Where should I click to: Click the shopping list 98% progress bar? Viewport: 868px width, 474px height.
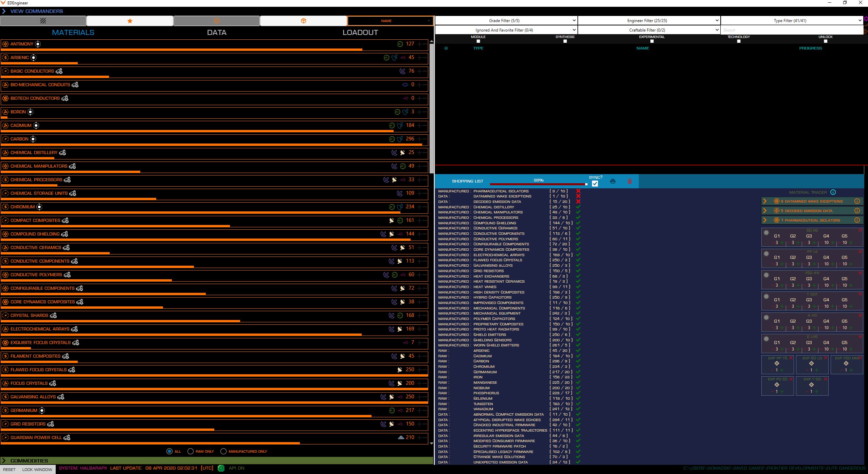(x=539, y=184)
